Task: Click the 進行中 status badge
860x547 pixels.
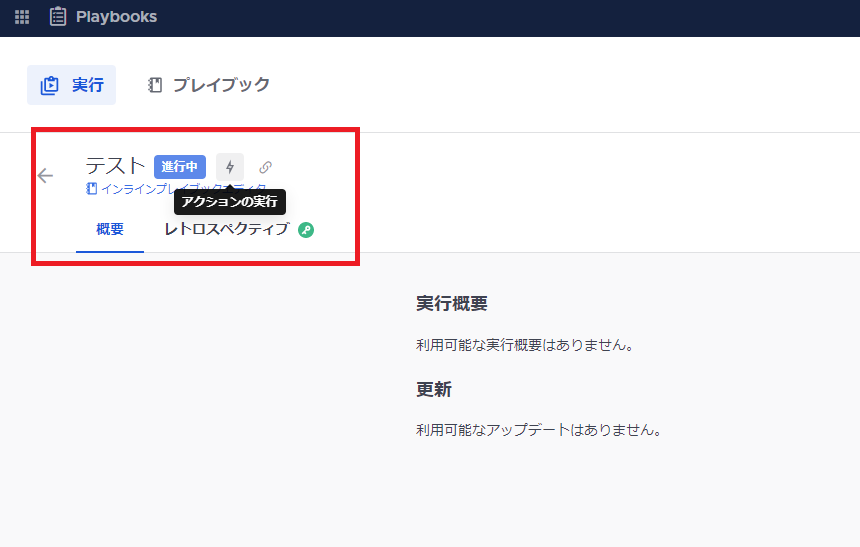Action: click(x=180, y=167)
